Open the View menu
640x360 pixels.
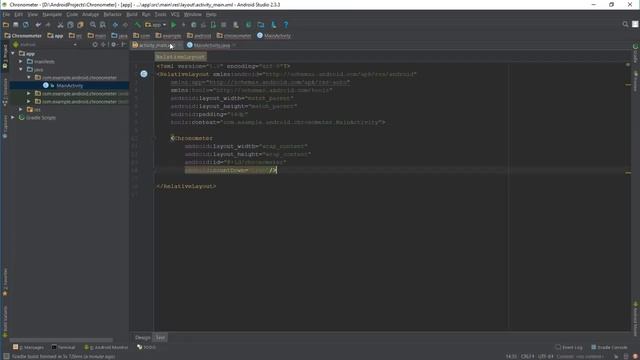pyautogui.click(x=32, y=14)
